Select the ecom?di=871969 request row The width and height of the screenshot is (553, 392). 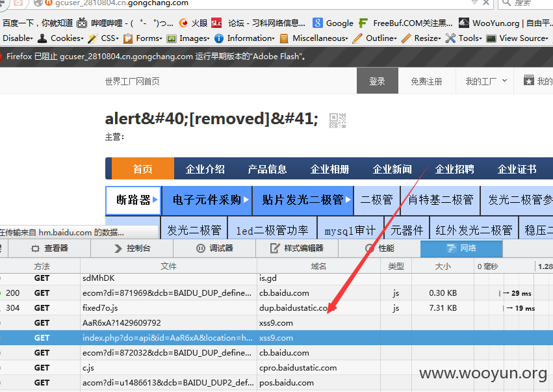277,293
